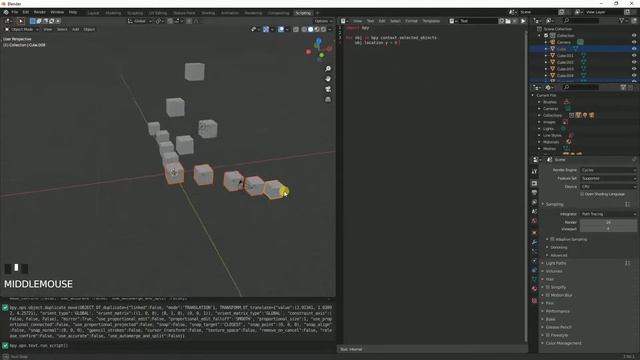
Task: Open the Format menu in Text editor
Action: click(411, 21)
